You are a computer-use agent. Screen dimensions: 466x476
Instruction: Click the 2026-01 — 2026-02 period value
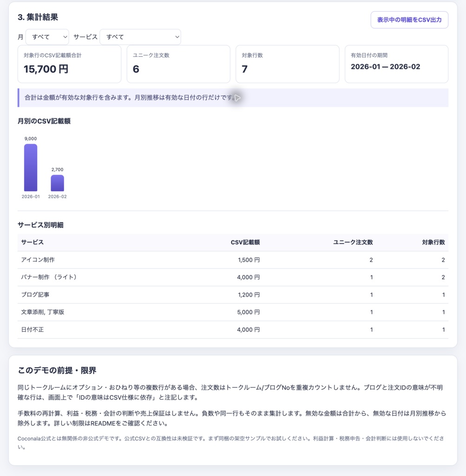385,67
